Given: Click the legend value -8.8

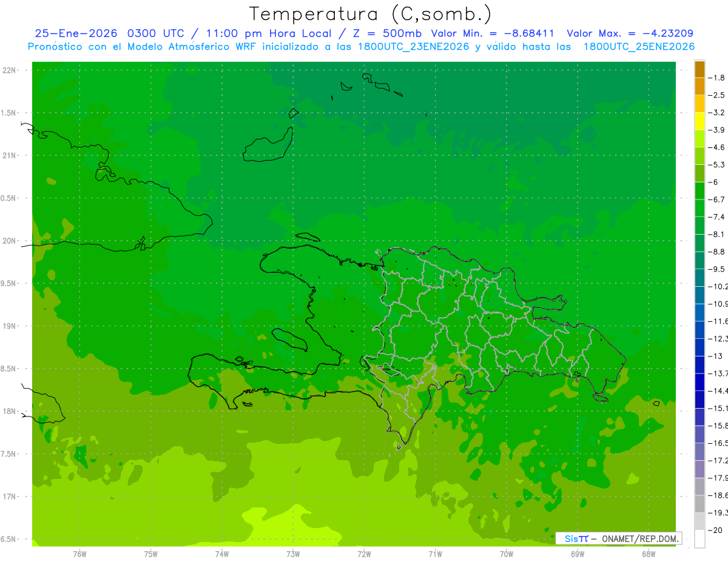Looking at the screenshot, I should (x=716, y=252).
